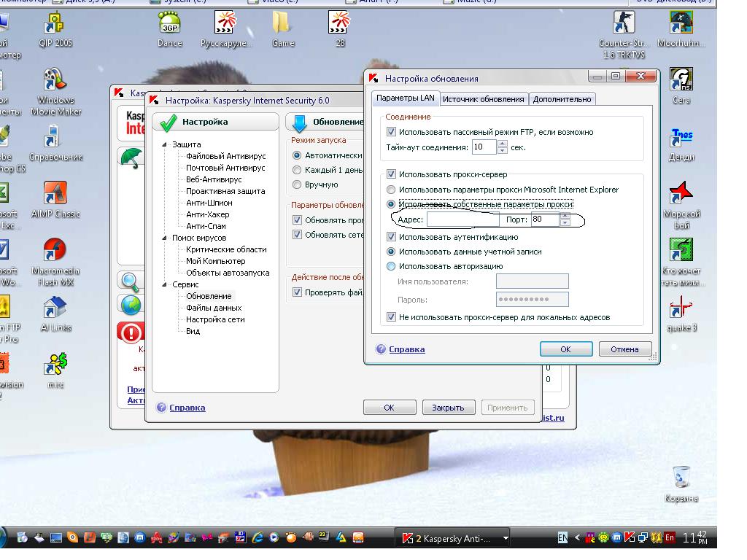Viewport: 747px width, 560px height.
Task: Open the Дополнительно tab
Action: [562, 99]
